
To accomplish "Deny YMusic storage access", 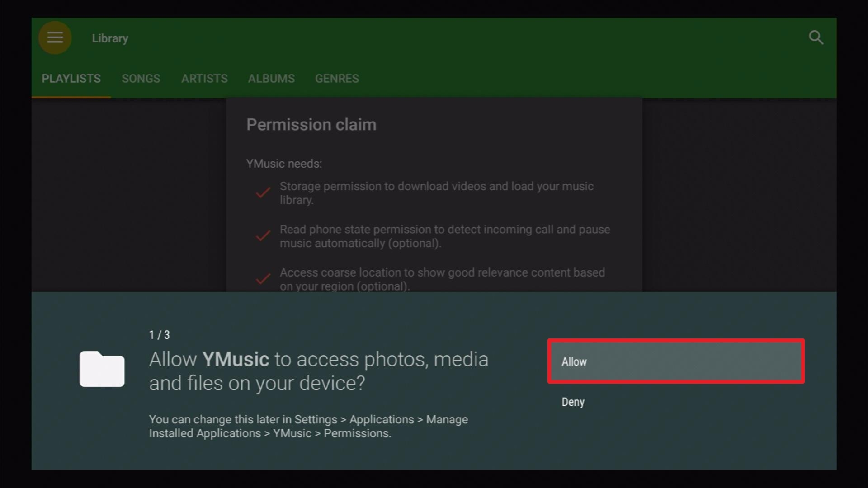I will tap(676, 402).
